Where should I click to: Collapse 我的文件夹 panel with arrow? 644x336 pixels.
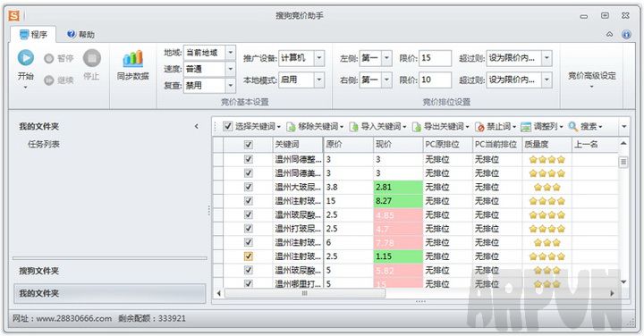coord(196,126)
